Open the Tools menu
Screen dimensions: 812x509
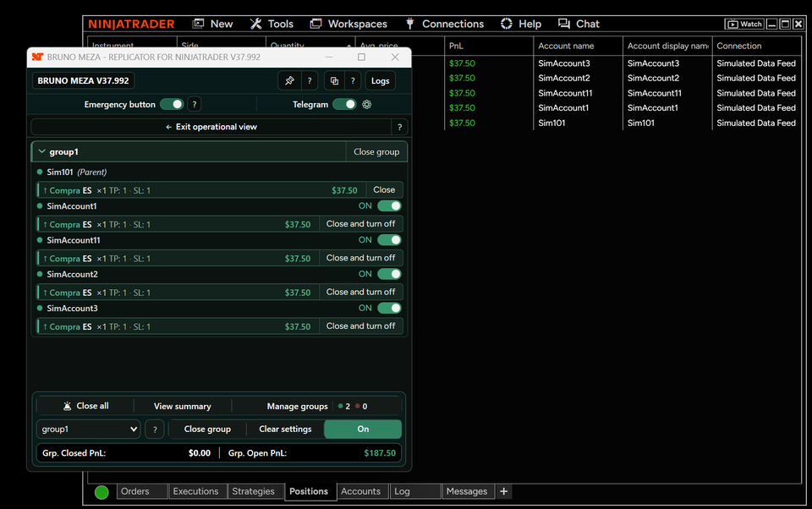click(272, 24)
